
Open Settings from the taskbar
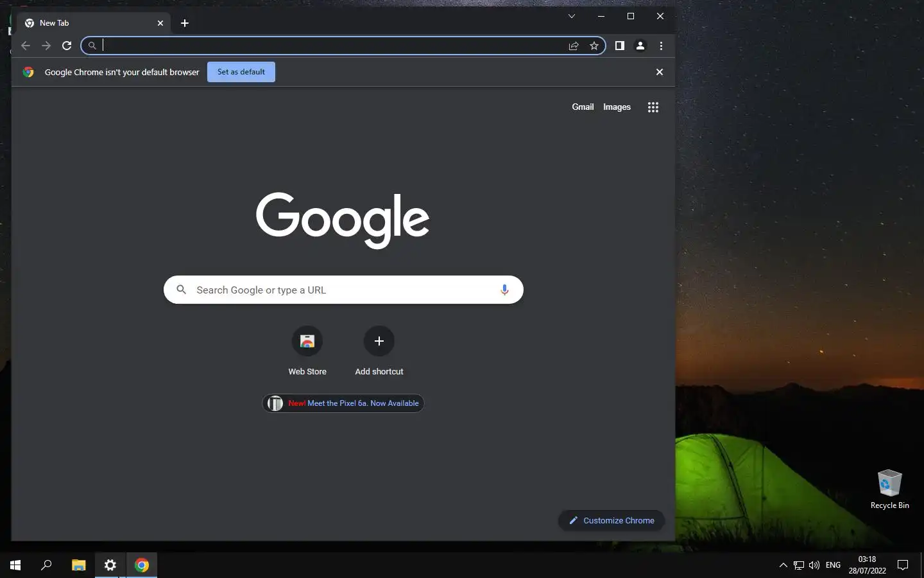coord(110,565)
